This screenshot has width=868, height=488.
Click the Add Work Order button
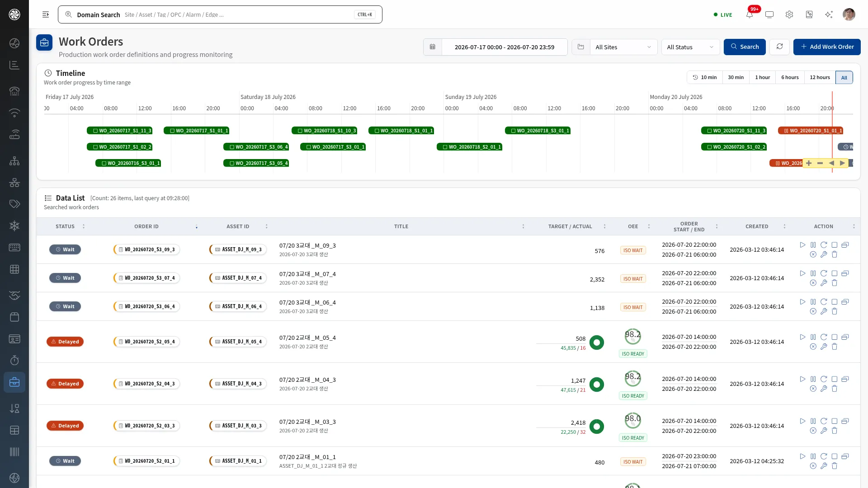[x=827, y=47]
